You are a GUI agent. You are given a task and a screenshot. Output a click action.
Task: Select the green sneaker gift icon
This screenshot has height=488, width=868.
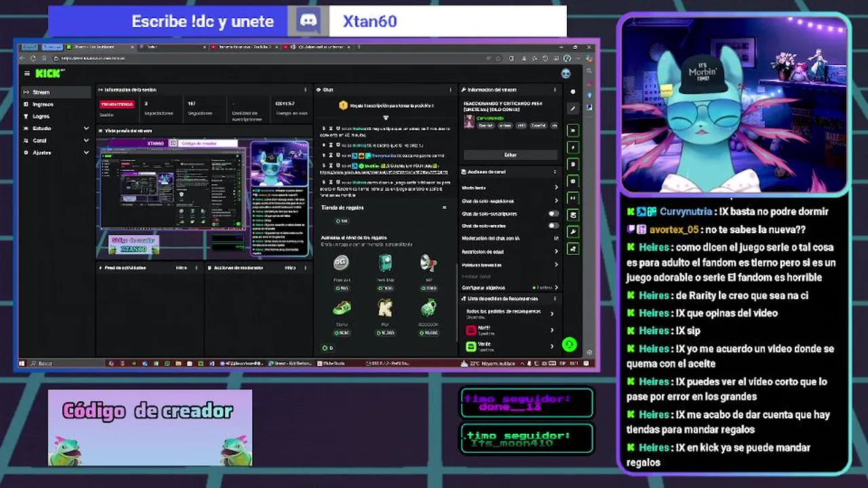click(341, 308)
